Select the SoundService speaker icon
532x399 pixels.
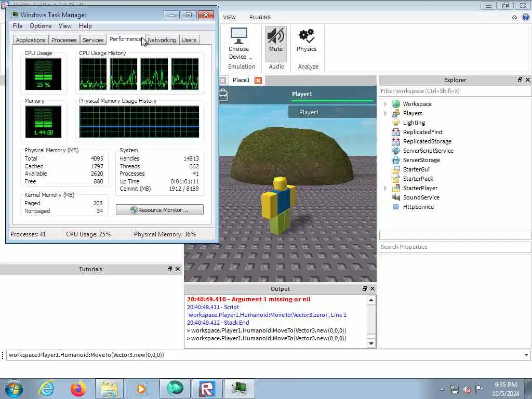point(395,197)
